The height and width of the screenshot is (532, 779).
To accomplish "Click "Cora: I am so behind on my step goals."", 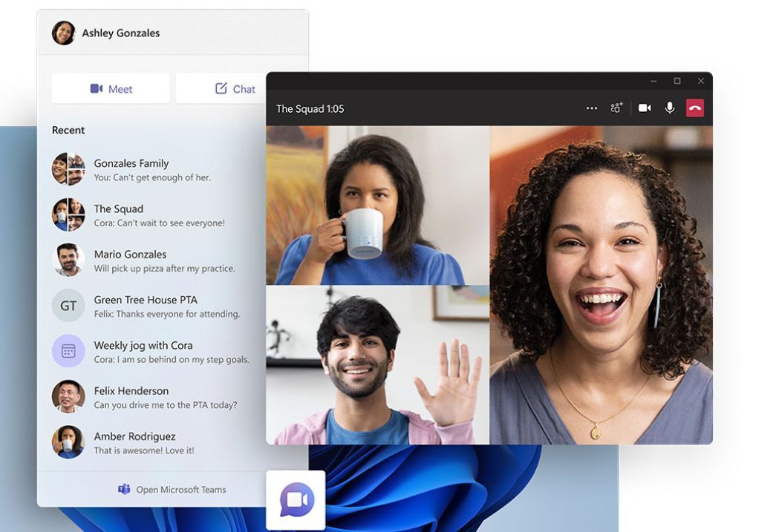I will coord(172,360).
